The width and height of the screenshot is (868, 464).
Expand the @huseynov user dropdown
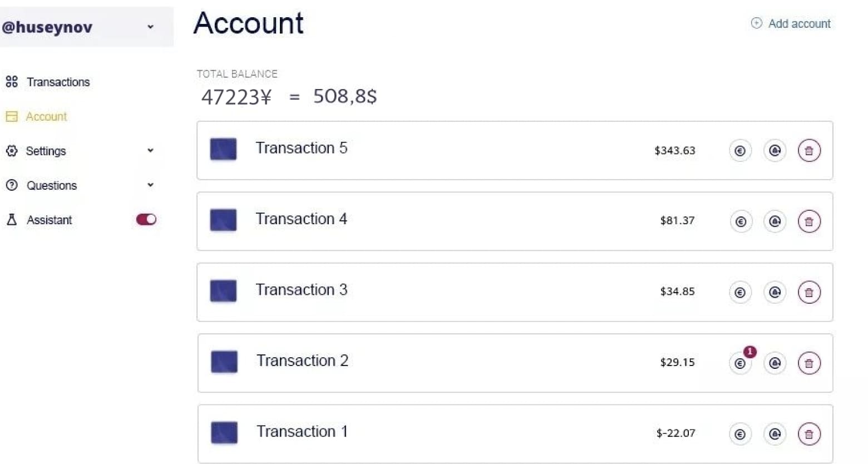150,27
